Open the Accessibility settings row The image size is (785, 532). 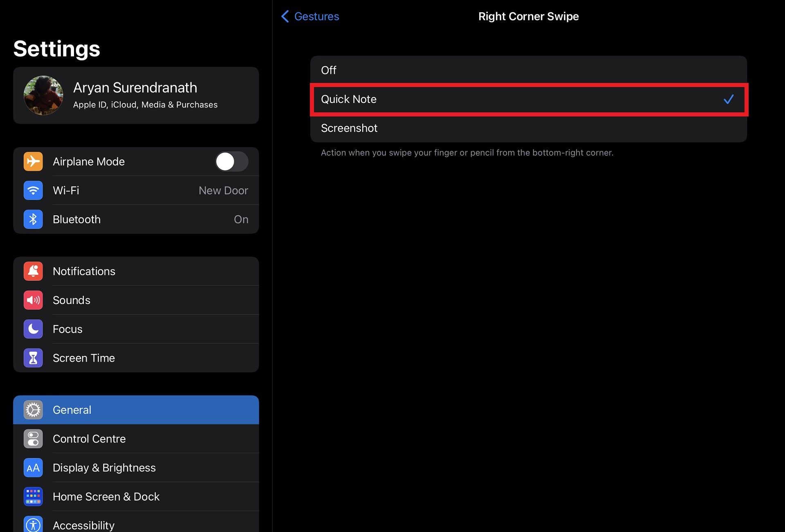pyautogui.click(x=136, y=522)
